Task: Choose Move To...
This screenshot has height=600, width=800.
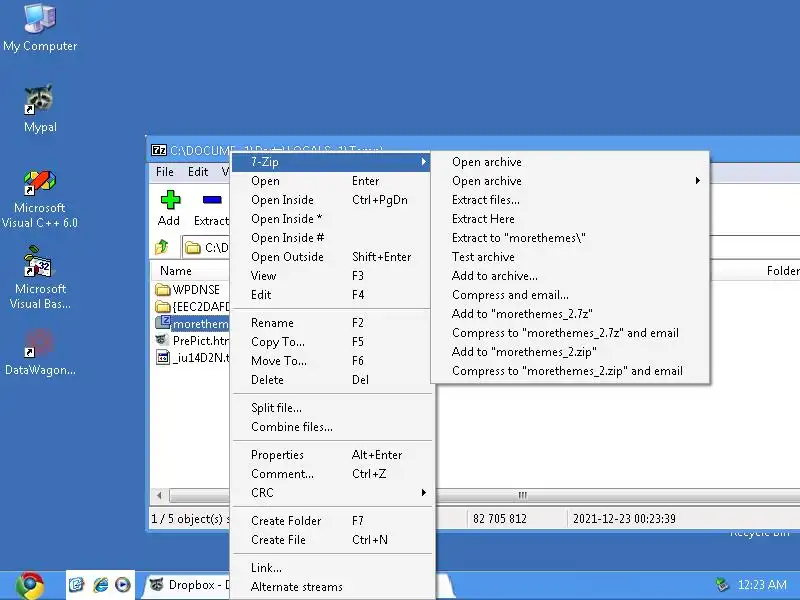Action: (x=331, y=361)
